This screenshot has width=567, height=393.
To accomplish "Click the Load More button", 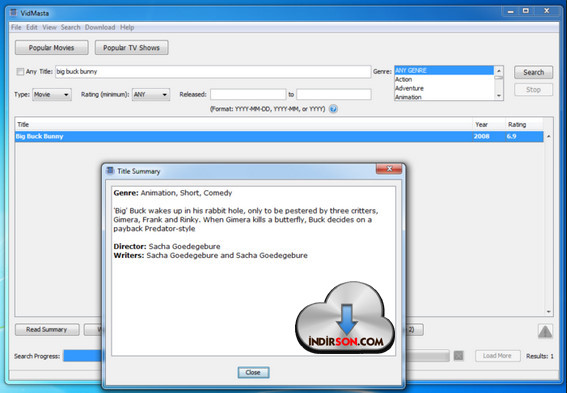I will tap(498, 356).
